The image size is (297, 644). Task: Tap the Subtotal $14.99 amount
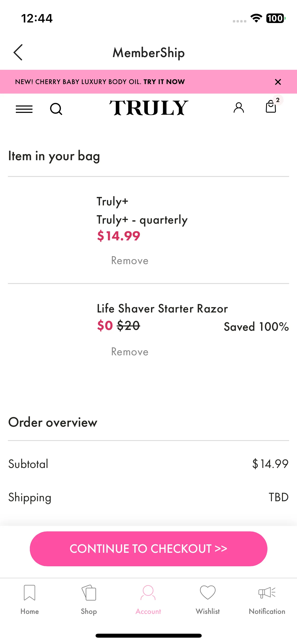point(270,464)
